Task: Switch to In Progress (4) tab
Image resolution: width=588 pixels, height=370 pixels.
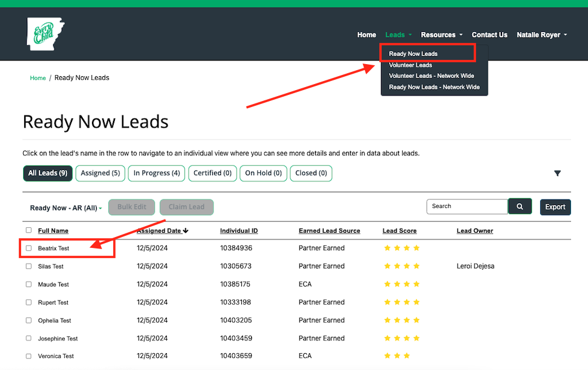Action: 156,173
